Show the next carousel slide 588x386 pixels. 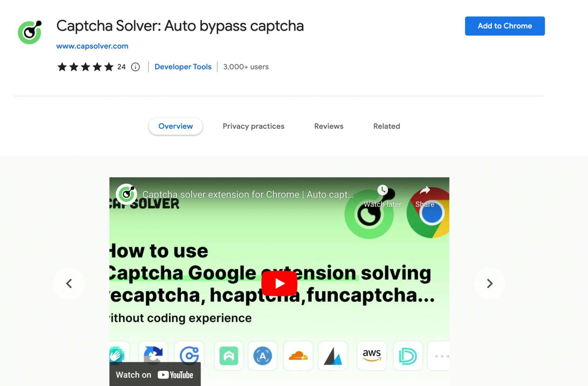489,283
